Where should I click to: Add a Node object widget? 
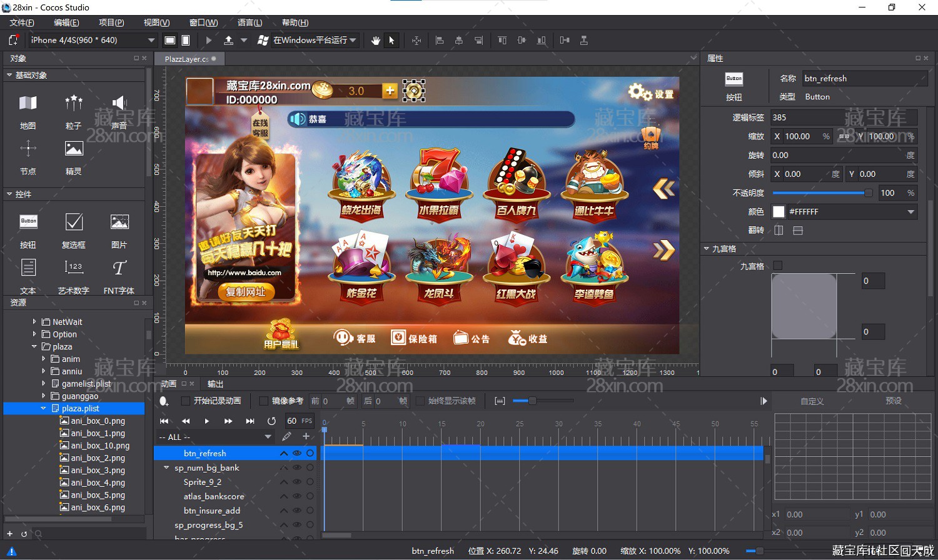click(x=28, y=157)
